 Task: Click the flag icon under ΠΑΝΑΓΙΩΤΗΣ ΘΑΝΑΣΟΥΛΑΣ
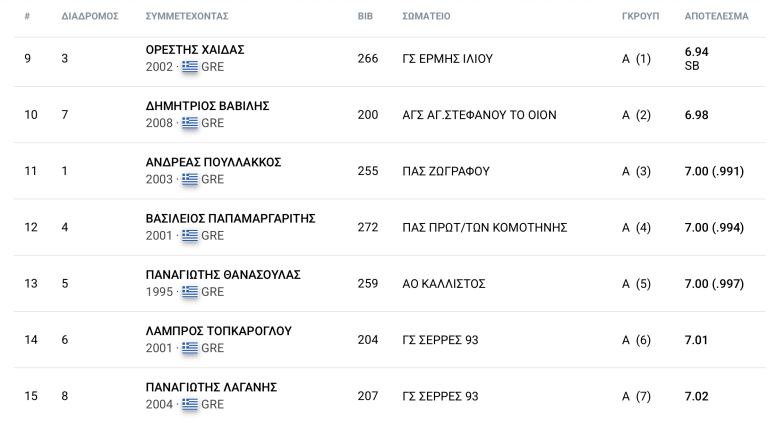(190, 292)
